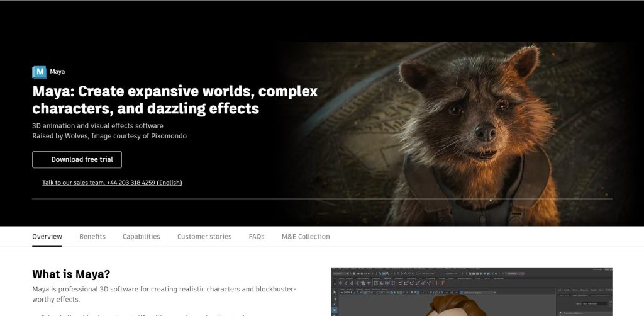This screenshot has width=644, height=316.
Task: Click "Raised by Wolves, Image courtesy of Pixomondo" caption
Action: point(109,136)
